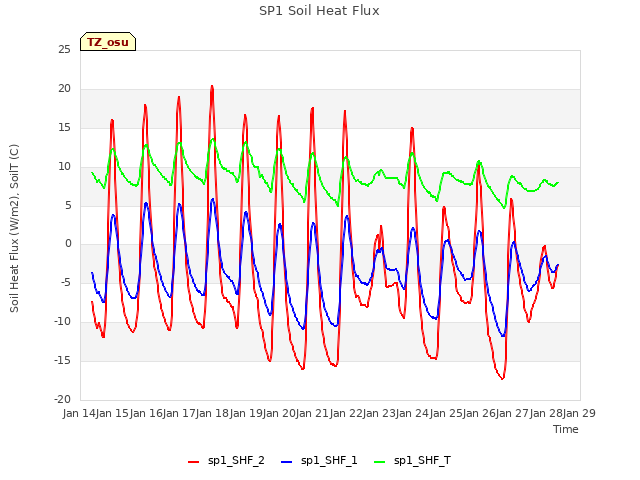640x480 pixels.
Task: Click the green sp1_SHF_T legend swatch
Action: (x=380, y=462)
